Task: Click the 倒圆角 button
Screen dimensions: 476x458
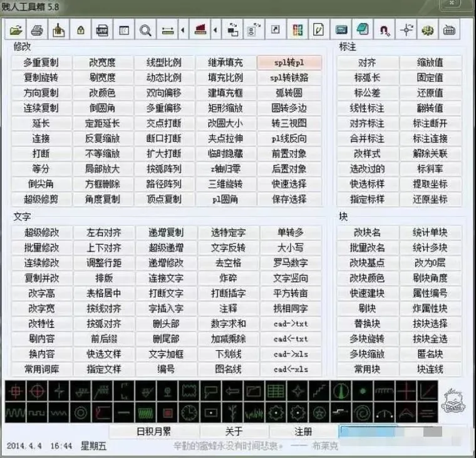Action: 103,108
